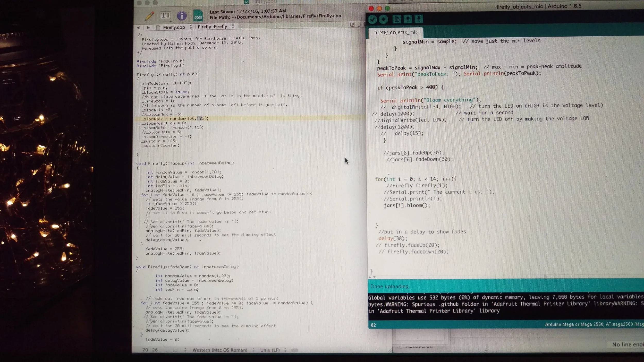Click the Arduino window's red close button

[x=371, y=8]
